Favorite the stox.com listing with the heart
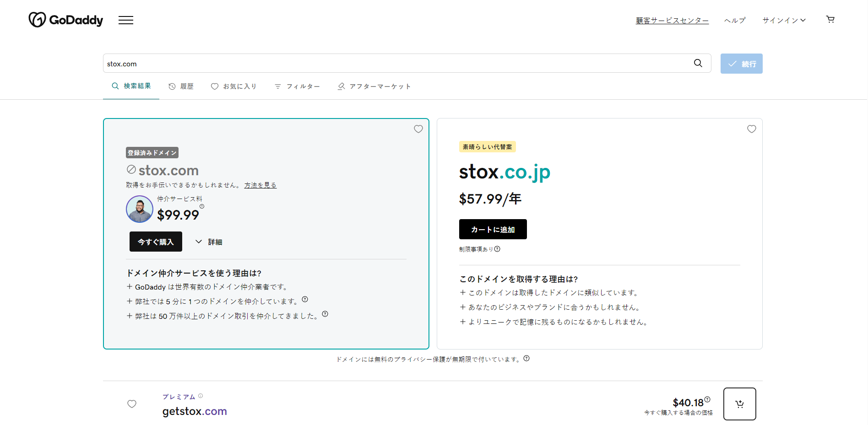Viewport: 868px width, 425px height. tap(418, 129)
